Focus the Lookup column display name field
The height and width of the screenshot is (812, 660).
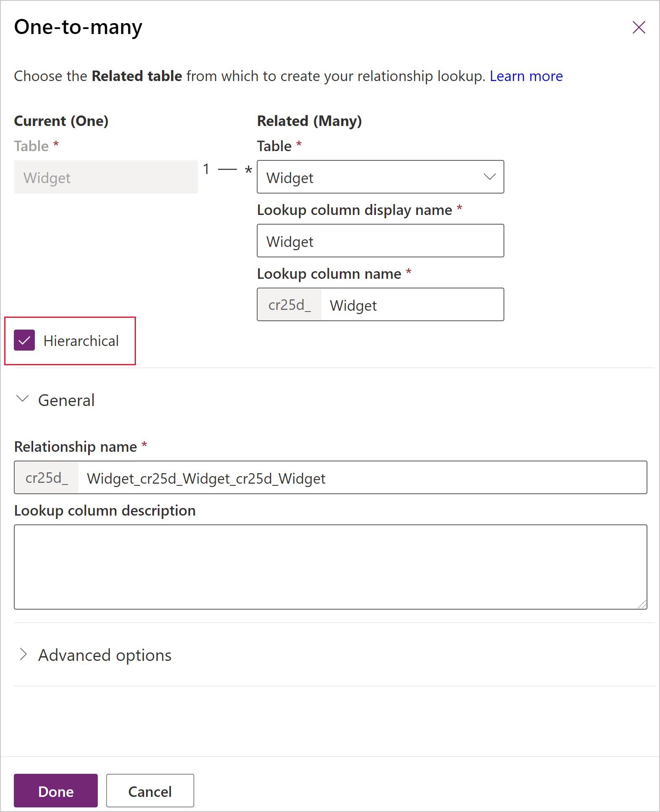click(x=381, y=241)
